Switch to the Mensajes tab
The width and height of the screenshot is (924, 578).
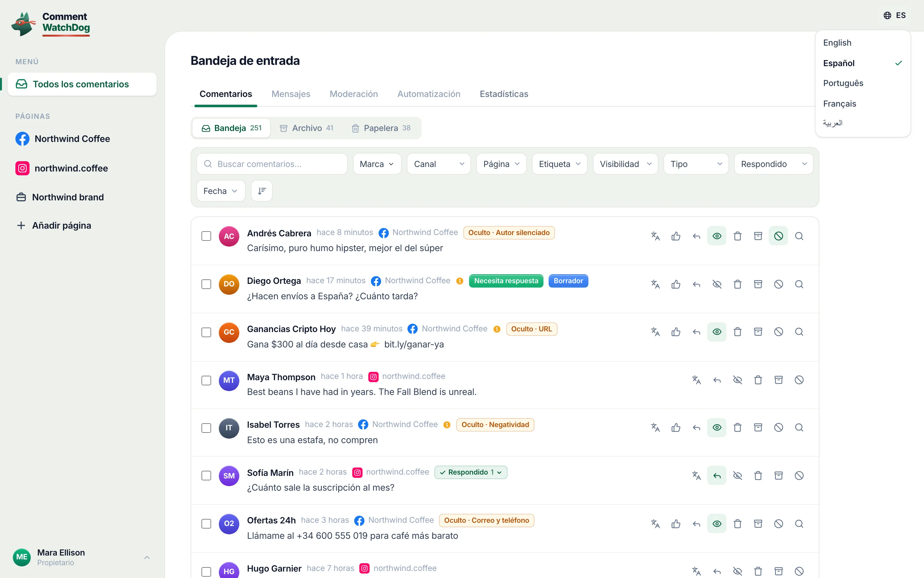(291, 94)
